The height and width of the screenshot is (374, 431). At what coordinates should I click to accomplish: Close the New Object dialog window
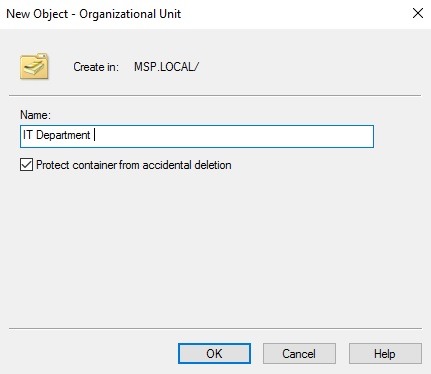point(418,13)
